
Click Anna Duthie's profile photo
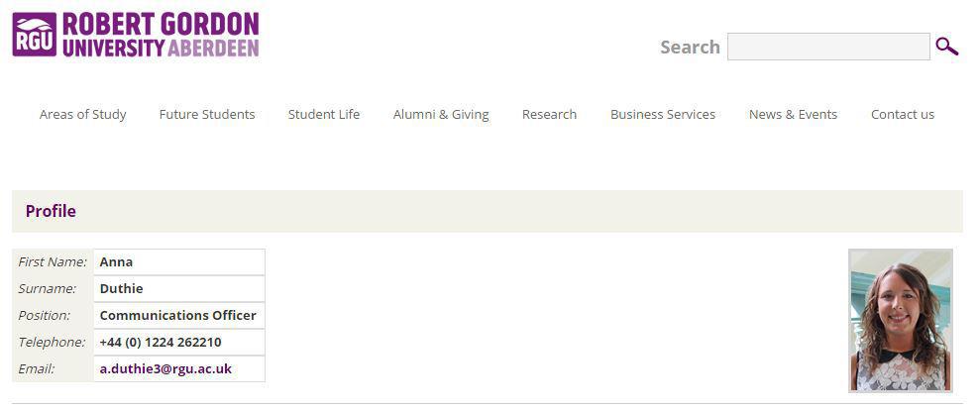click(x=901, y=321)
